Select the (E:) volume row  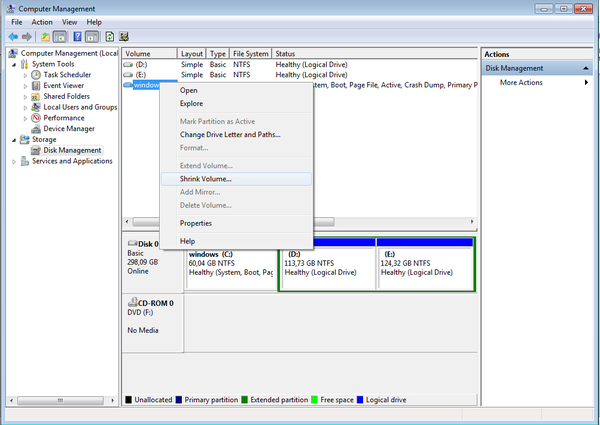pyautogui.click(x=300, y=75)
